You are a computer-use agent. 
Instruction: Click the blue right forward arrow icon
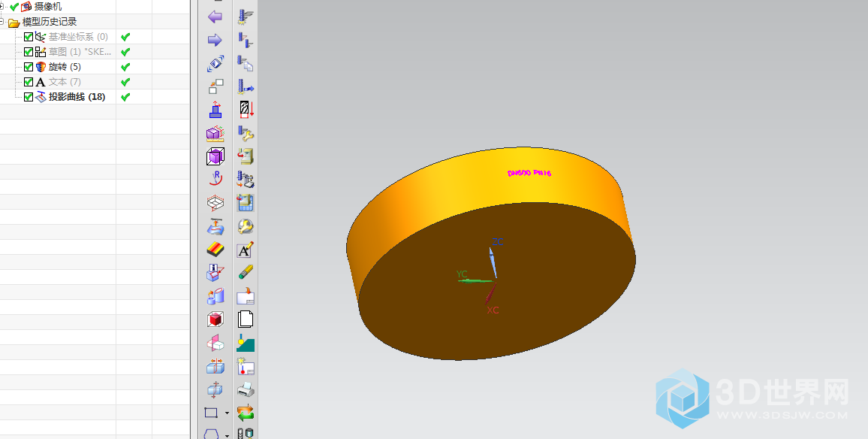[215, 40]
